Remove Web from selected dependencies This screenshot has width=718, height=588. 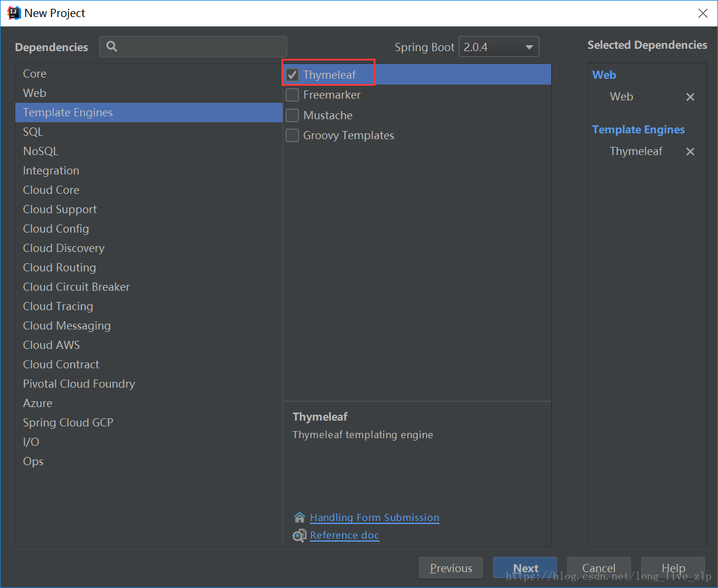[x=690, y=97]
